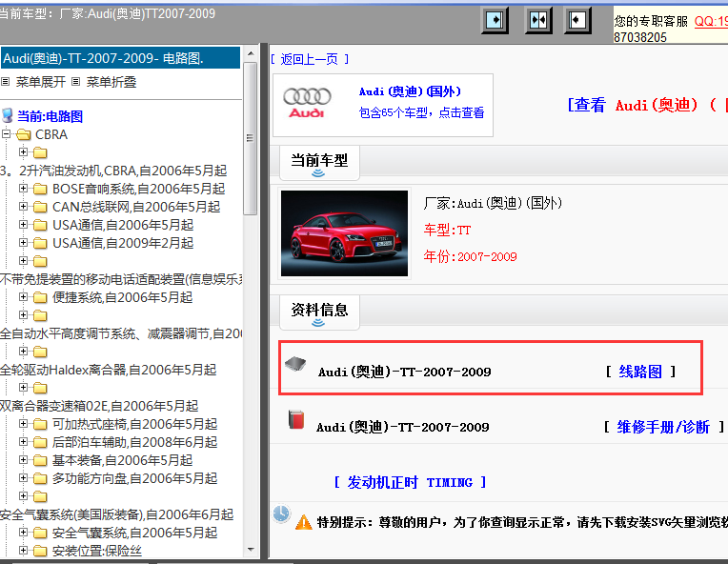The width and height of the screenshot is (728, 564).
Task: Click folder icon of 可加热式座椅
Action: tap(40, 424)
